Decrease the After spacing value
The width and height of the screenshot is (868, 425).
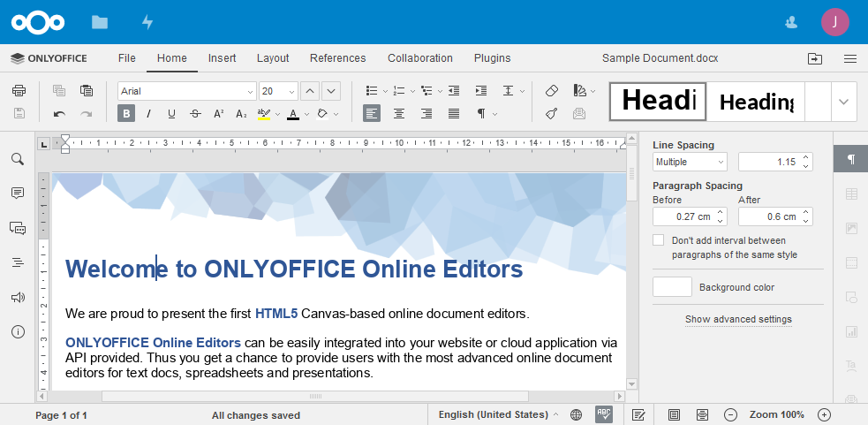coord(806,221)
